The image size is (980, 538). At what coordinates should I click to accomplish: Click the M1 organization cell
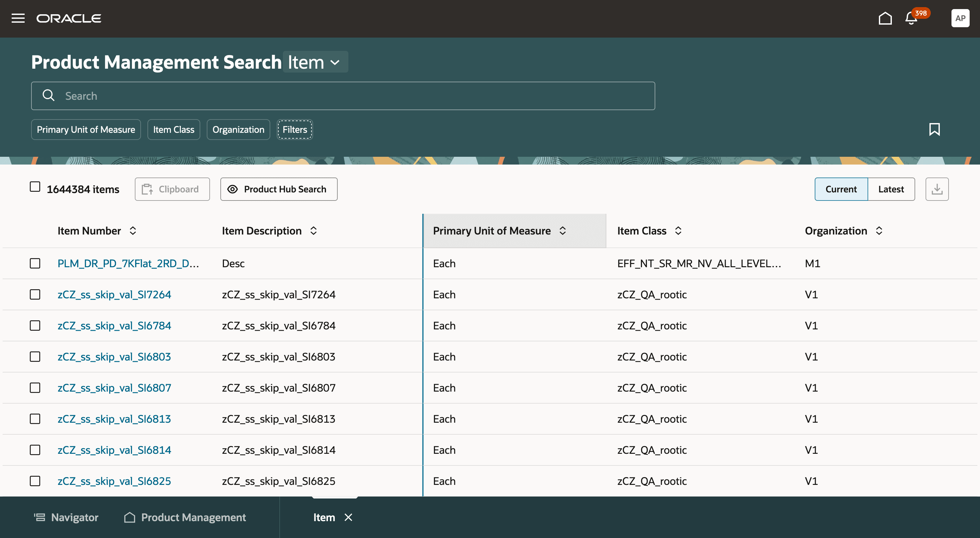tap(812, 263)
